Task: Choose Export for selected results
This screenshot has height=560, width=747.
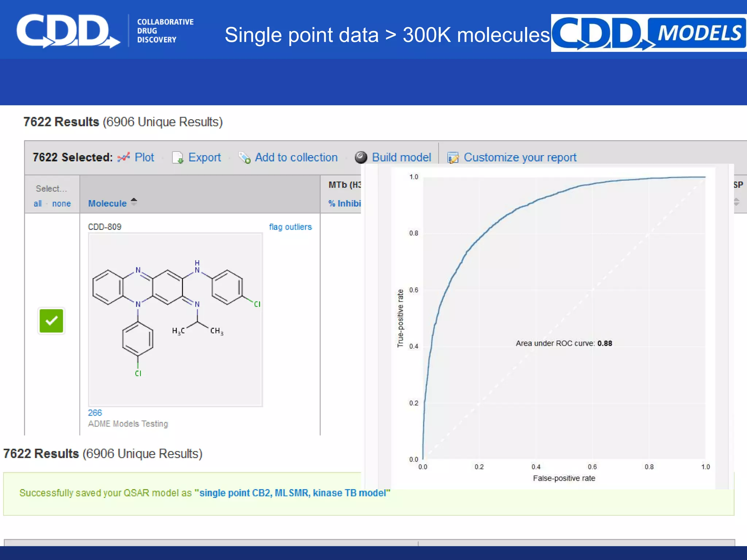Action: pyautogui.click(x=205, y=157)
